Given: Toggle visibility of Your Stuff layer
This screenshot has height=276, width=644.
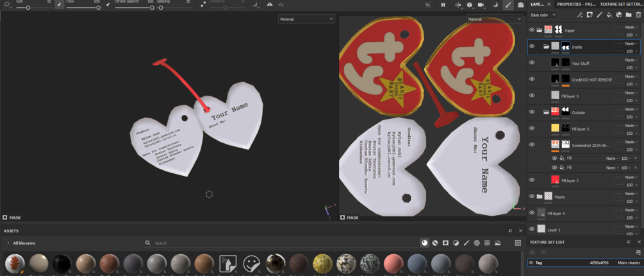Looking at the screenshot, I should (532, 63).
